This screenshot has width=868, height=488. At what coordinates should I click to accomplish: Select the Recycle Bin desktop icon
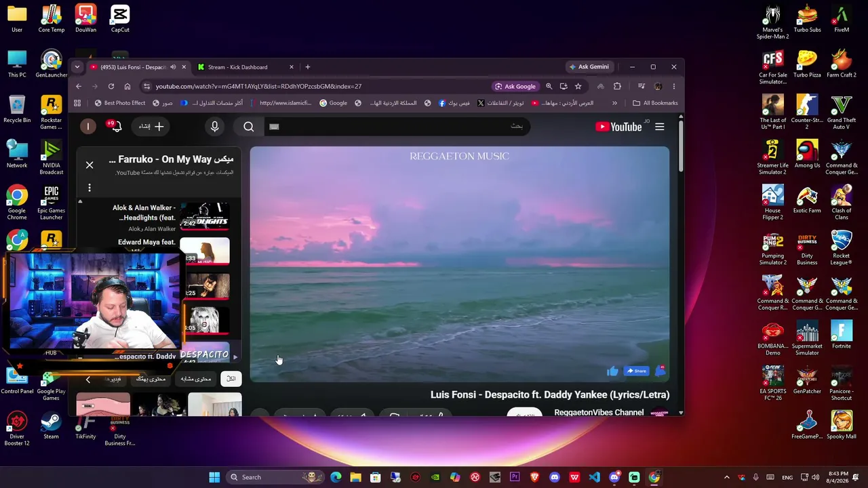point(17,109)
